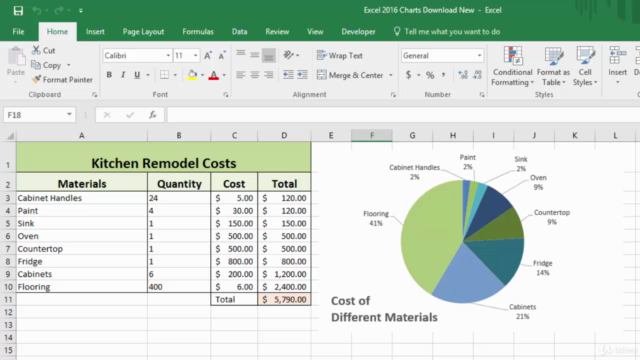The image size is (640, 360).
Task: Open text orientation options
Action: [x=291, y=55]
